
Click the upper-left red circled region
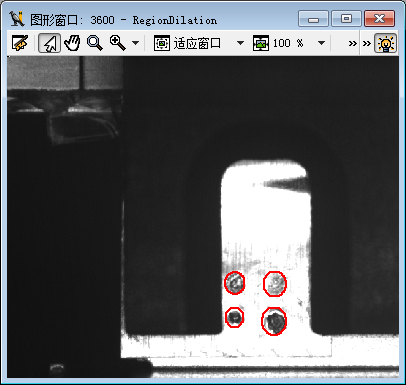[x=235, y=283]
